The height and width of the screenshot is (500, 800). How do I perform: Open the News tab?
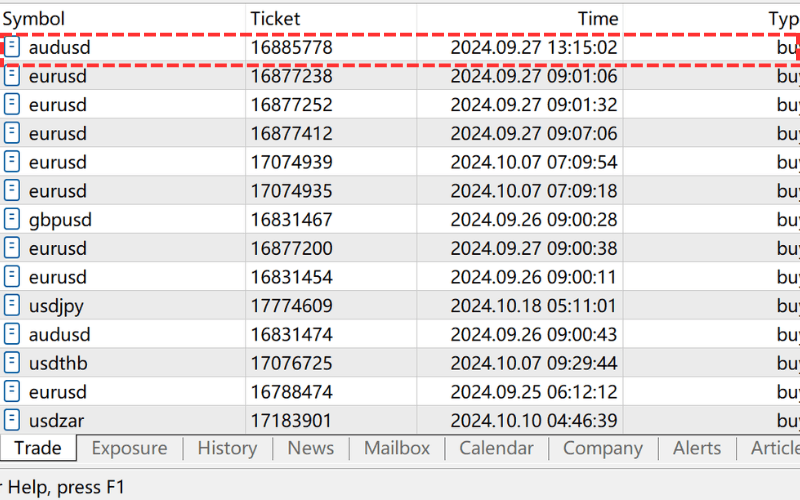pos(310,449)
